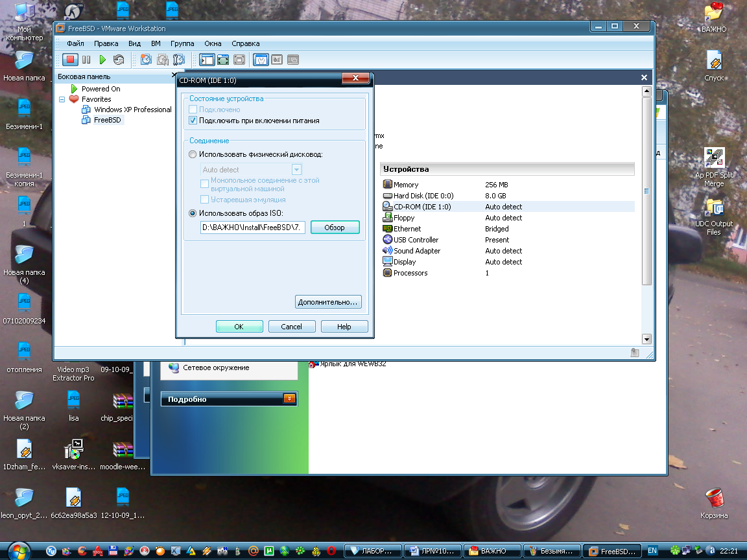
Task: Collapse the Favorites tree node
Action: click(62, 100)
